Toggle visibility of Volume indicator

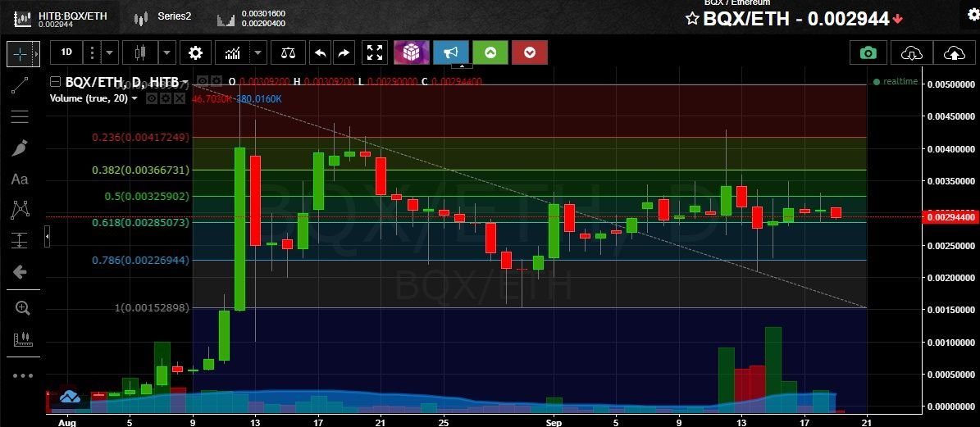click(x=151, y=98)
